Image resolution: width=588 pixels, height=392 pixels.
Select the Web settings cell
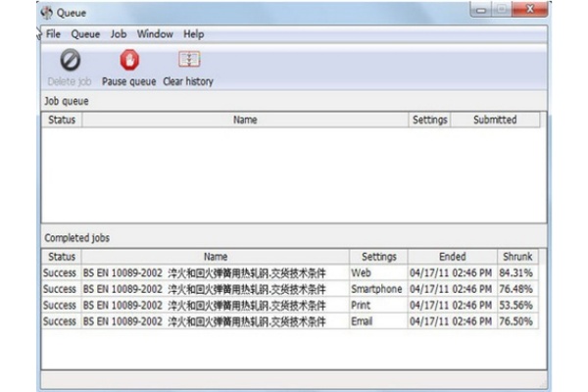pos(378,272)
